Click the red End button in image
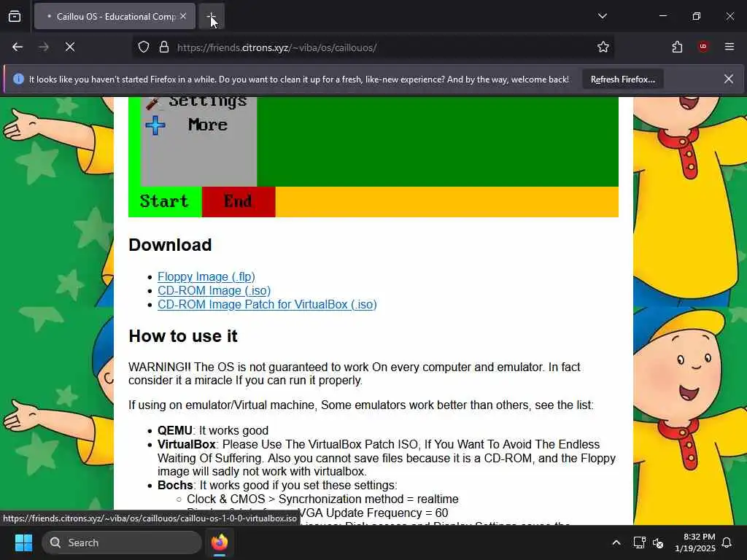The width and height of the screenshot is (747, 560). click(239, 201)
